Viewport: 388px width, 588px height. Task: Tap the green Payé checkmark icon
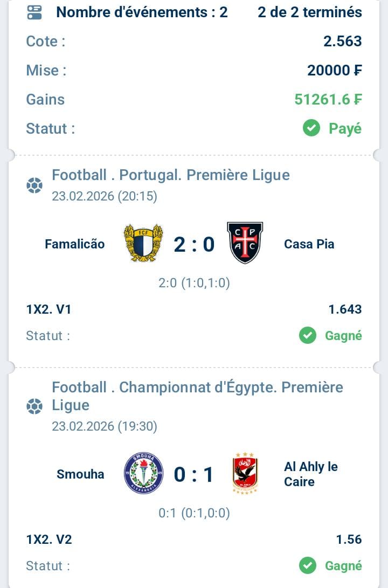click(311, 128)
